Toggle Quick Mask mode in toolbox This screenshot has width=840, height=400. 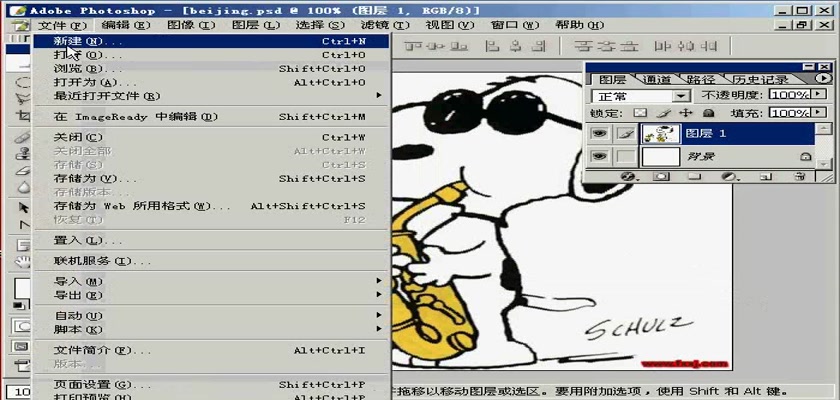[22, 325]
